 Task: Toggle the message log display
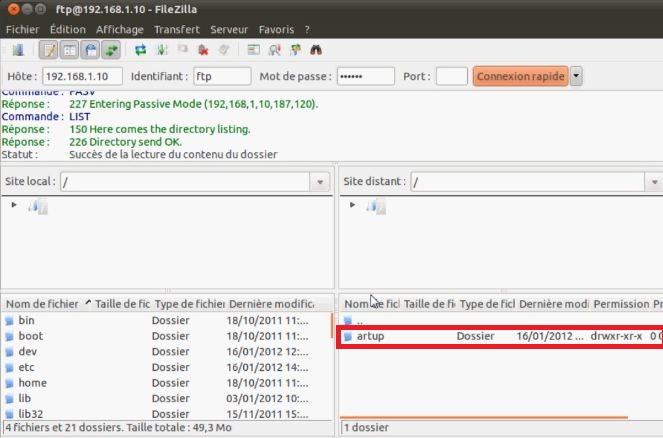coord(49,50)
